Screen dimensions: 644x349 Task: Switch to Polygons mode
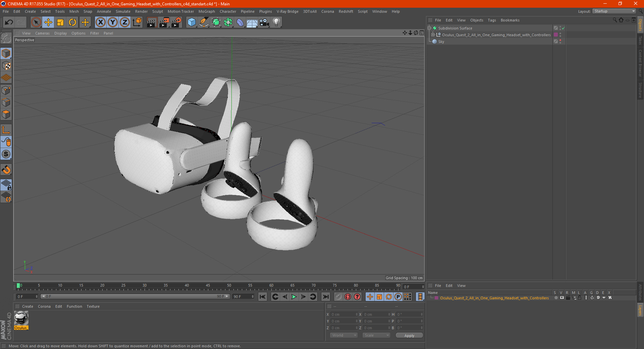coord(6,114)
